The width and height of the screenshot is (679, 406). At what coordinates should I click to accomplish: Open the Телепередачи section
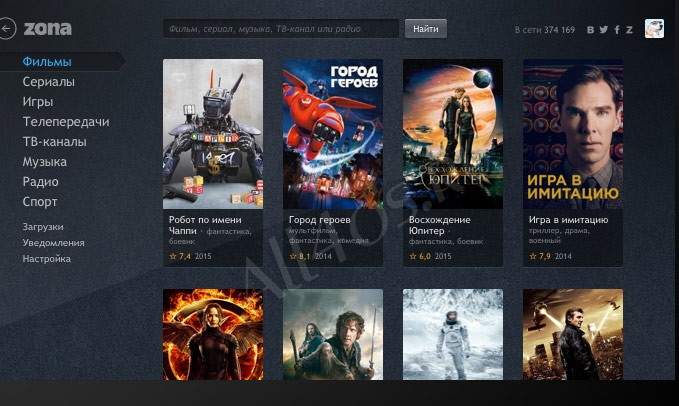66,122
